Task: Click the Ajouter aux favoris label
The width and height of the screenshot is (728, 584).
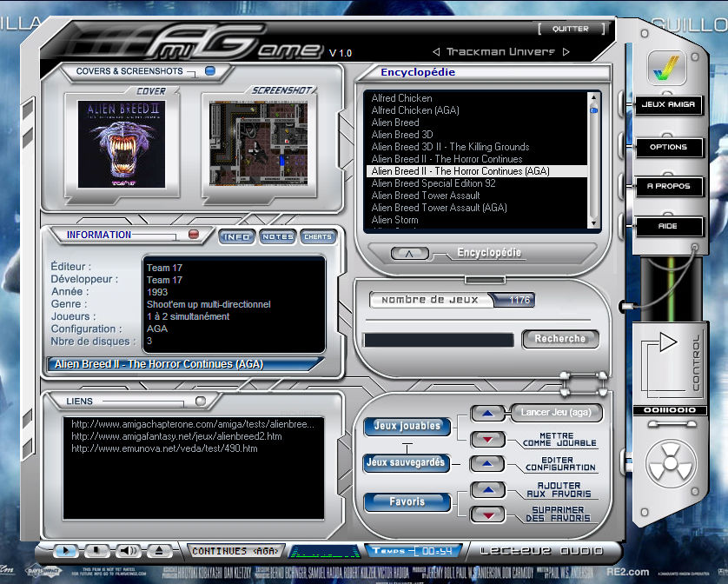Action: tap(559, 489)
